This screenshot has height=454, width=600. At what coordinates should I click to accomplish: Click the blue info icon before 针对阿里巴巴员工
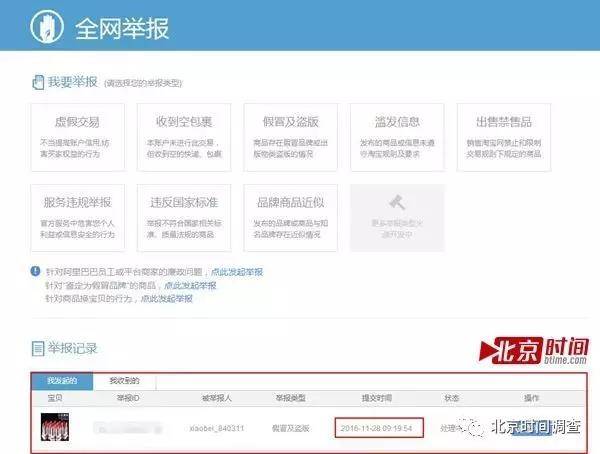coord(35,271)
